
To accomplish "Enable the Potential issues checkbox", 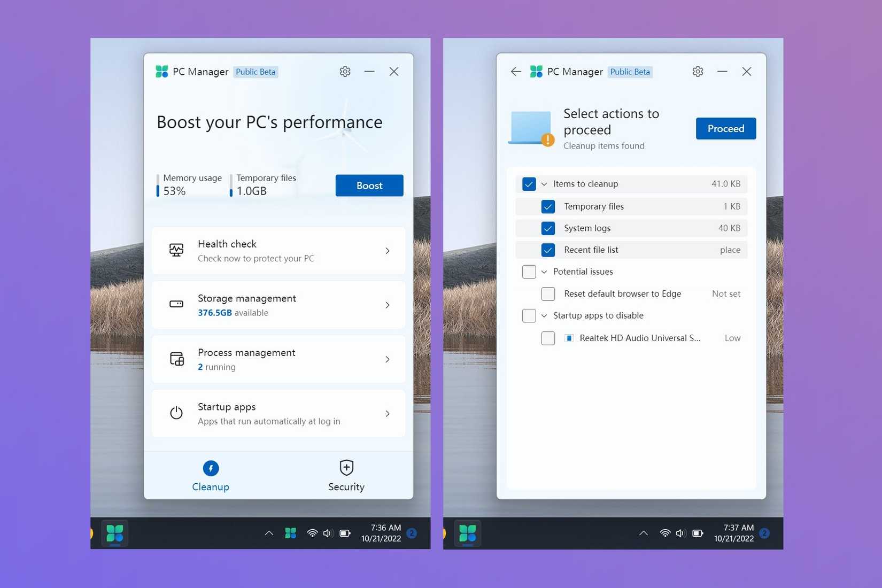I will 529,272.
